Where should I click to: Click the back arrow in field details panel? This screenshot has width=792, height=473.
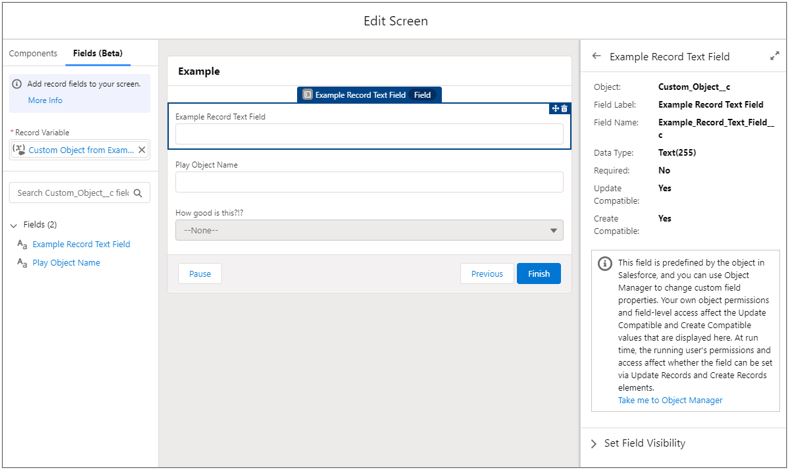597,56
